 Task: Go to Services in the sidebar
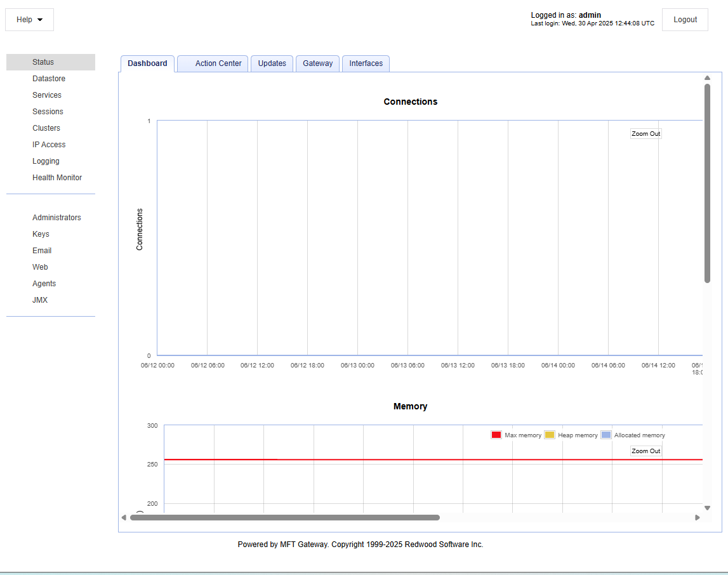47,95
